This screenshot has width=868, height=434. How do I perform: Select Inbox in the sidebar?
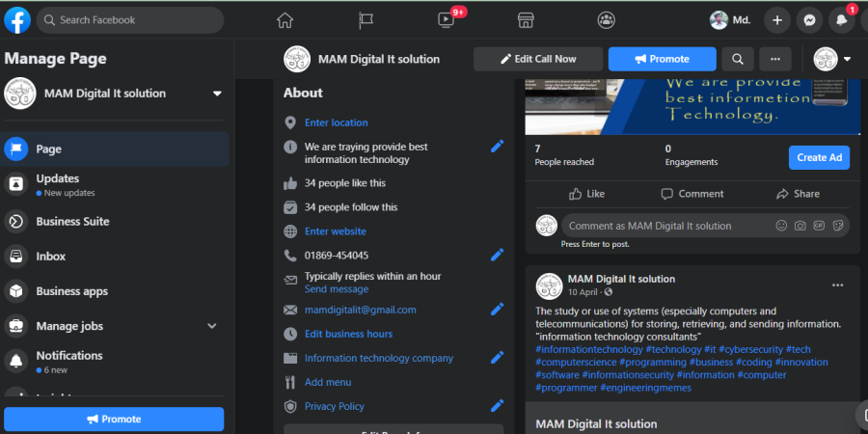[115, 257]
